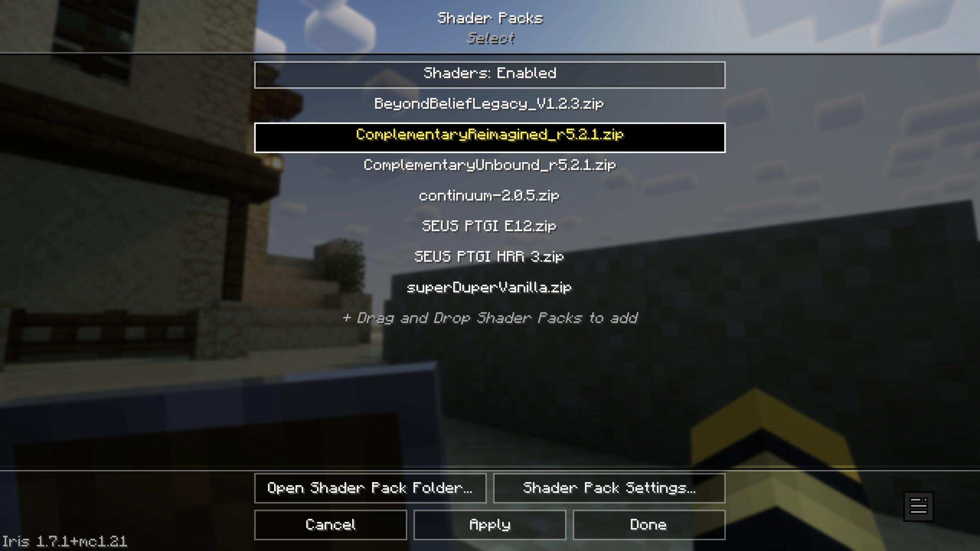Select ComplementaryUnbound_r5.2.1.zip shader
Image resolution: width=980 pixels, height=551 pixels.
pos(490,165)
